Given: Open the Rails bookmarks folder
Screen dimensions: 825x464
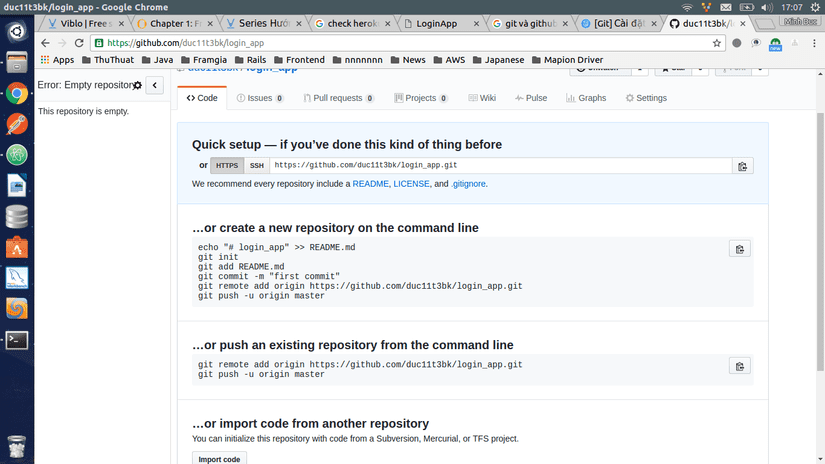Looking at the screenshot, I should (250, 60).
